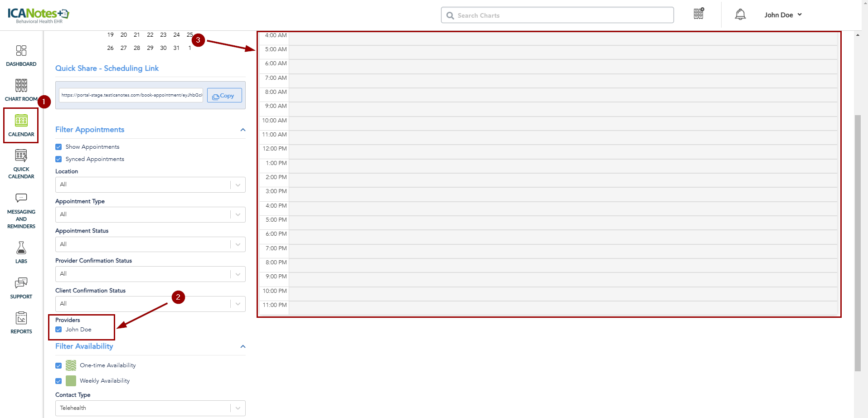The width and height of the screenshot is (868, 418).
Task: Open the Appointment Status dropdown
Action: click(x=150, y=244)
